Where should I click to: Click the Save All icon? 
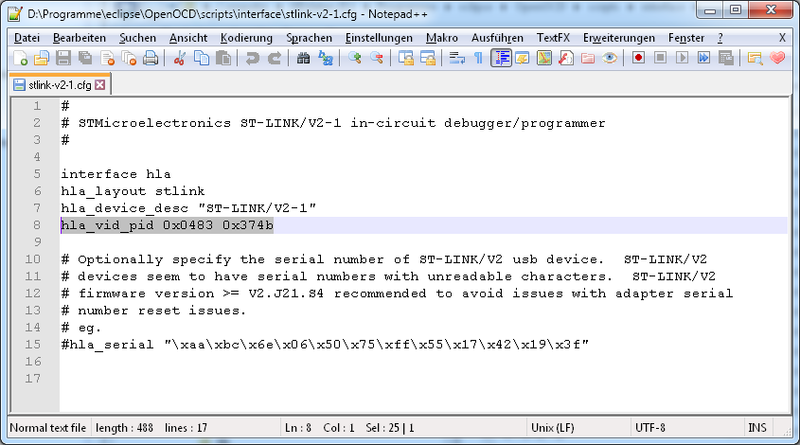click(x=85, y=58)
